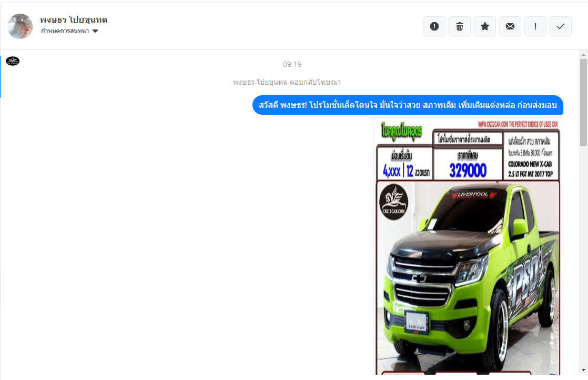Delete the conversation with trash icon
This screenshot has height=380, width=588.
[x=459, y=26]
